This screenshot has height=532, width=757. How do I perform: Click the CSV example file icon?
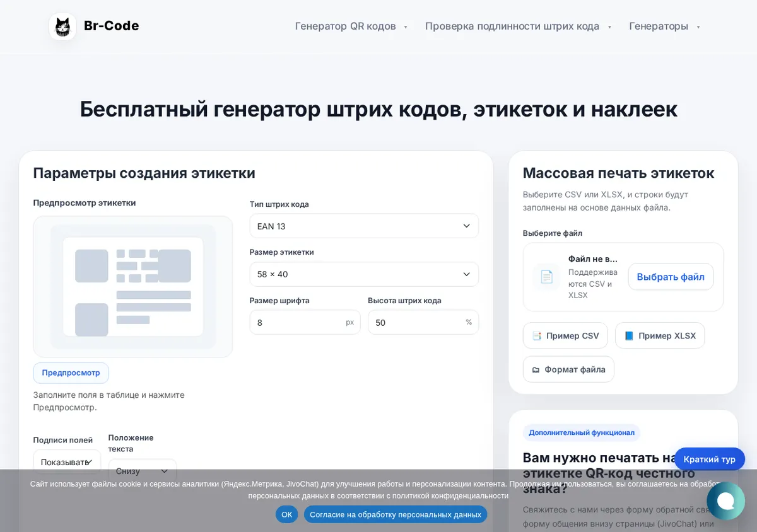[x=537, y=336]
